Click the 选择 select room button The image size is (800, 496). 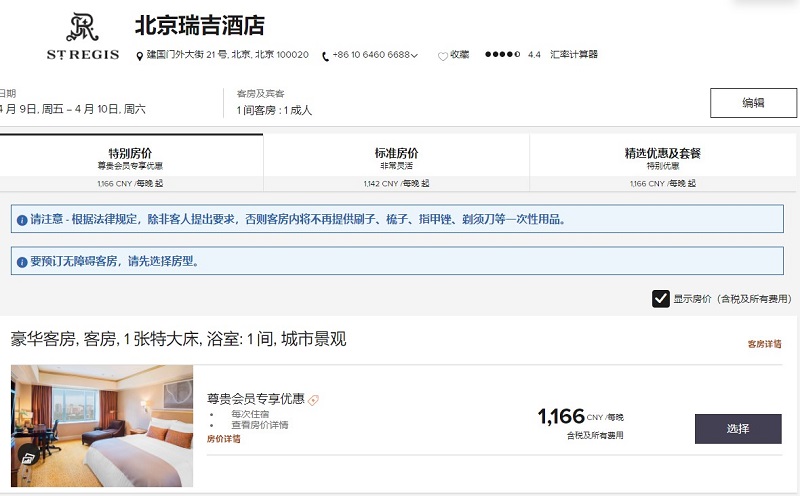pyautogui.click(x=738, y=429)
